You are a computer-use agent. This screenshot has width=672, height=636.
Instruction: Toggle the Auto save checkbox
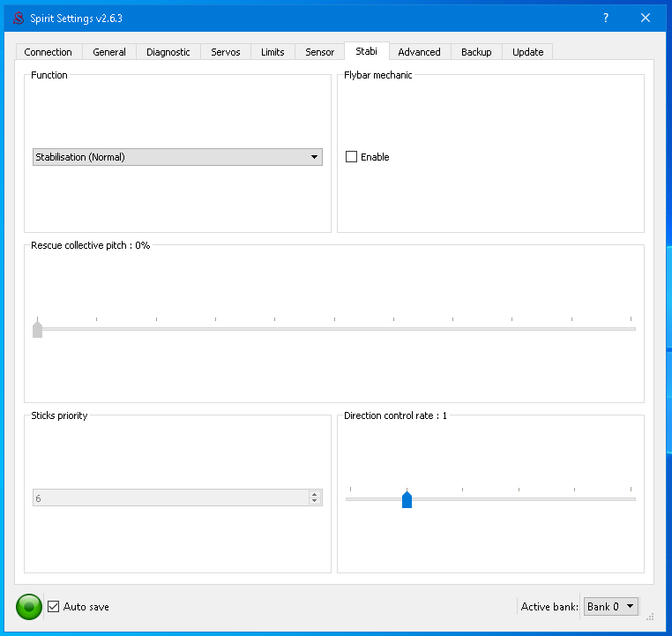(54, 607)
